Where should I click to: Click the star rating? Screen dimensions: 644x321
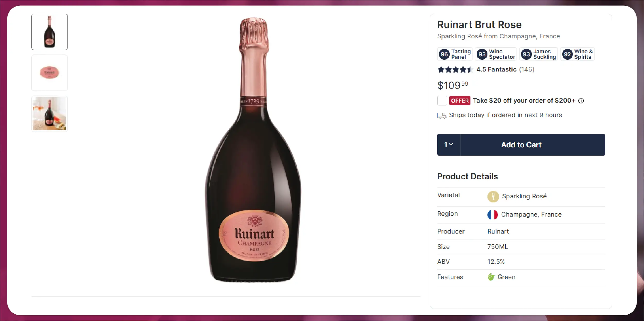coord(455,69)
